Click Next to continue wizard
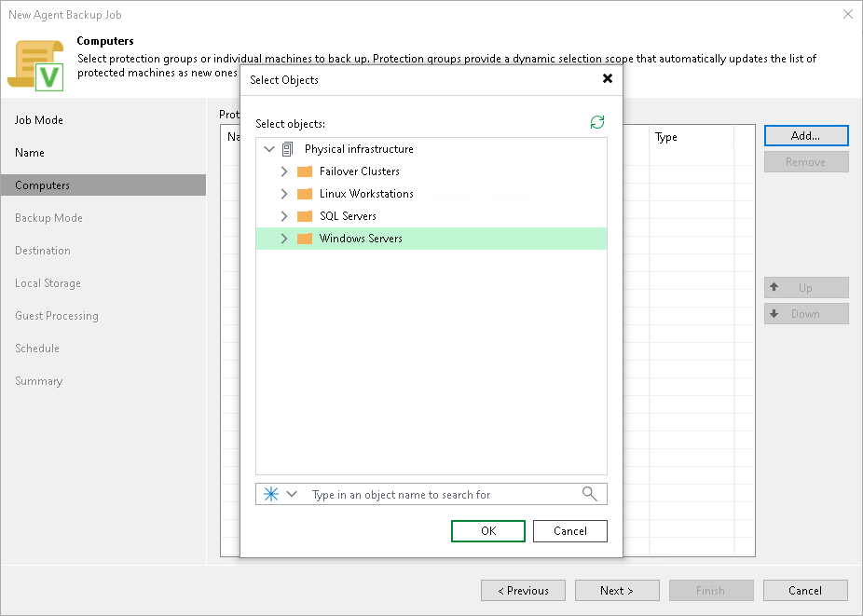 pyautogui.click(x=617, y=591)
